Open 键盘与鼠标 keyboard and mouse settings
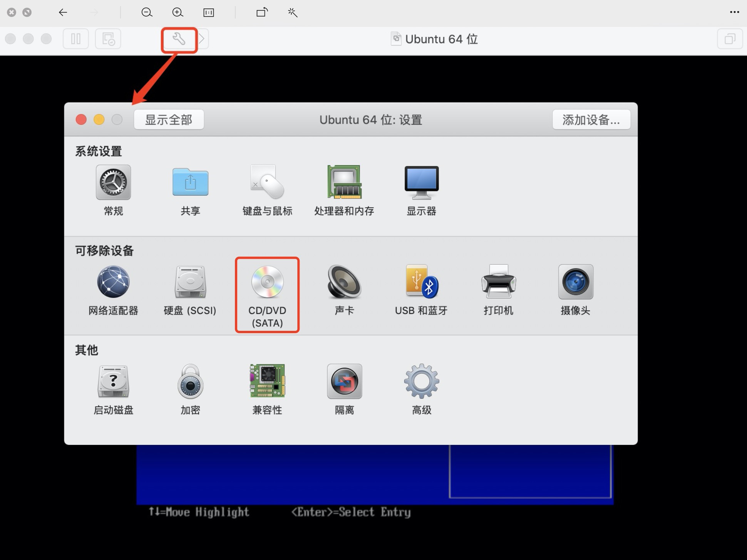The height and width of the screenshot is (560, 747). [x=267, y=183]
